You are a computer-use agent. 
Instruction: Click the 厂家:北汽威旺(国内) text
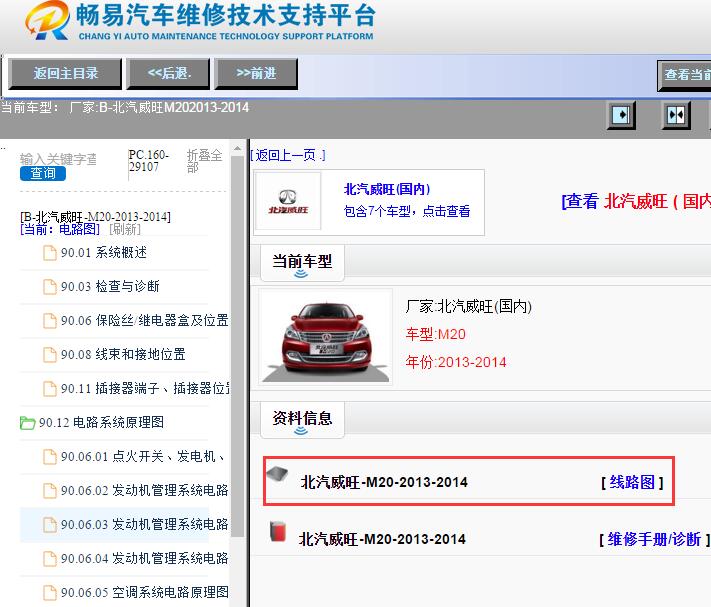(468, 307)
